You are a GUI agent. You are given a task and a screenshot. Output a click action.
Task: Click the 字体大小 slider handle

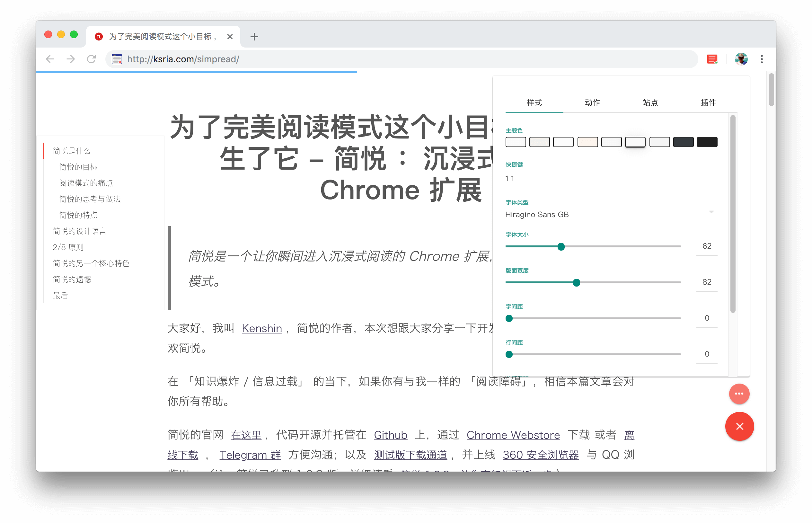(x=561, y=246)
